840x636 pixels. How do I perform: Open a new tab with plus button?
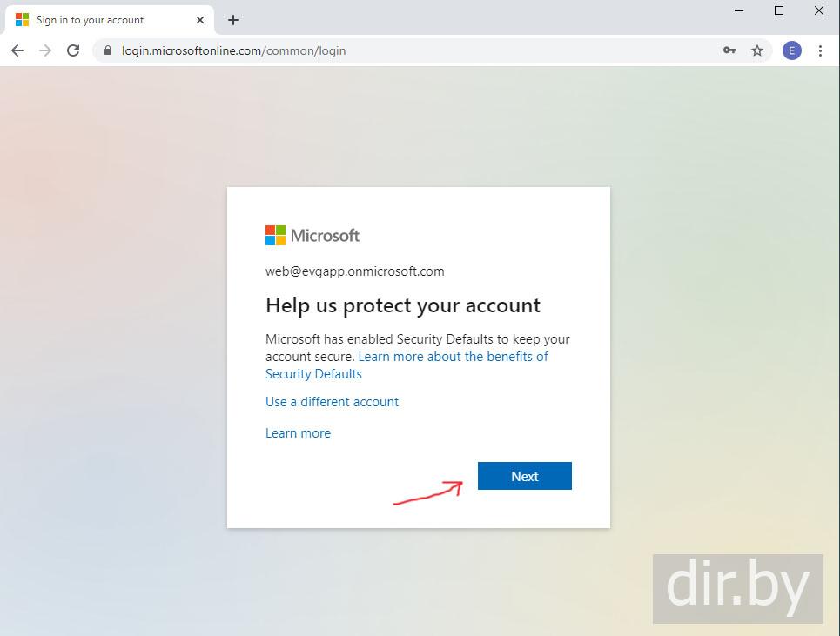pos(233,20)
